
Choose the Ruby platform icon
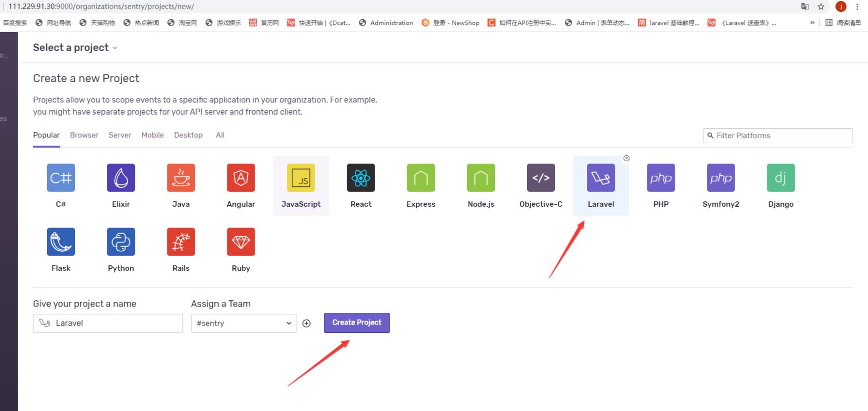[x=241, y=242]
